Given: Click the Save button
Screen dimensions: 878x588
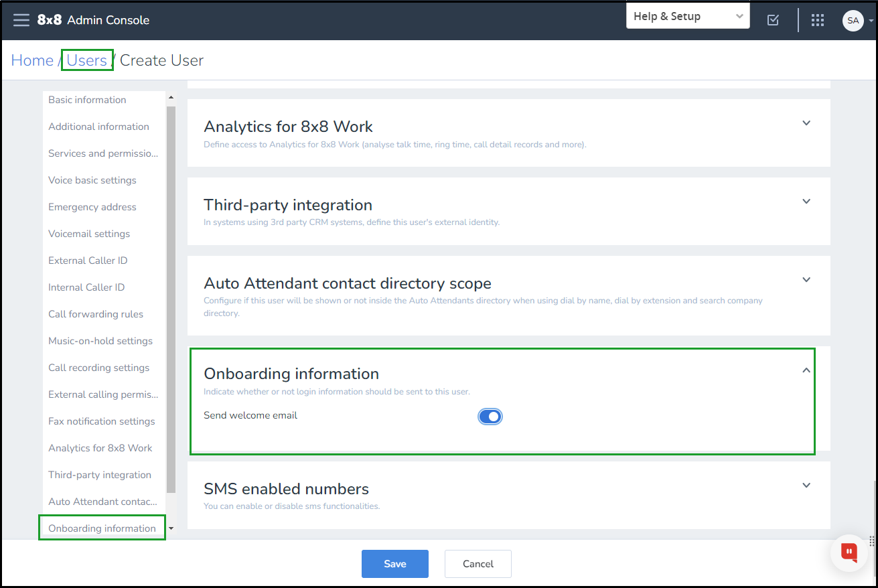Looking at the screenshot, I should (395, 564).
